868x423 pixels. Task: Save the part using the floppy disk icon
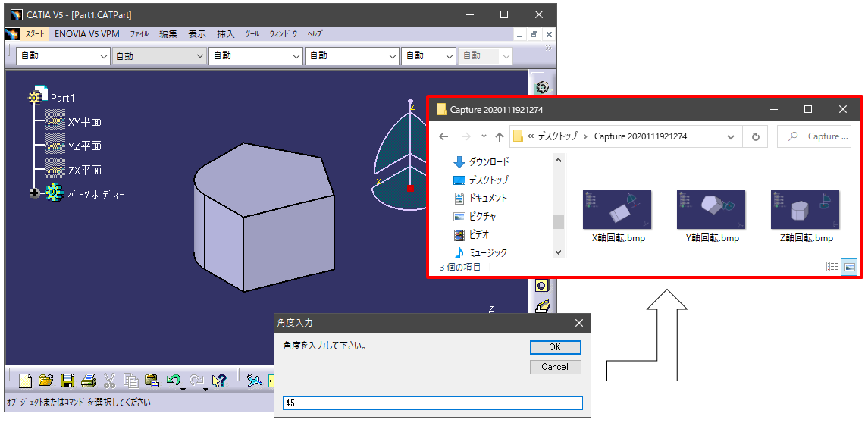pos(67,381)
